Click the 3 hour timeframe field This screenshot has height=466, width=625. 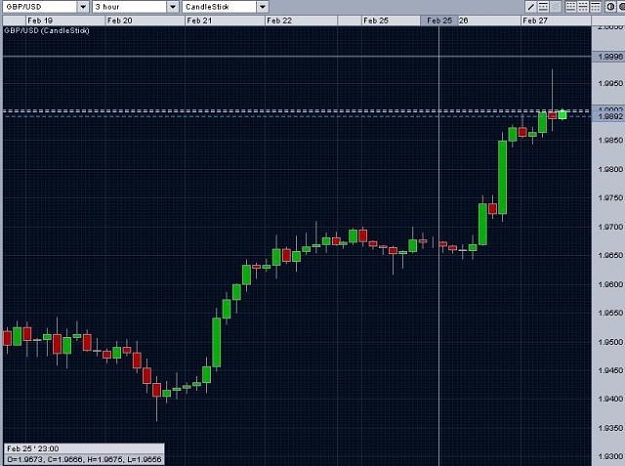(x=130, y=7)
